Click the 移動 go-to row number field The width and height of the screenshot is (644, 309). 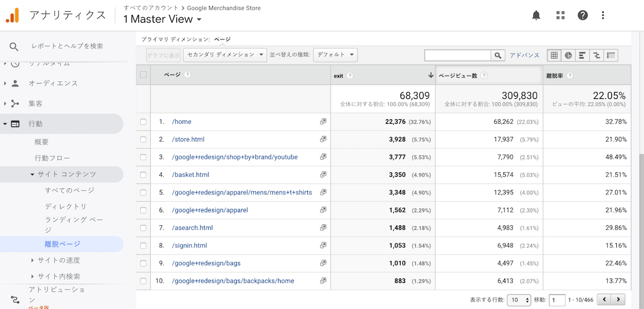coord(557,300)
